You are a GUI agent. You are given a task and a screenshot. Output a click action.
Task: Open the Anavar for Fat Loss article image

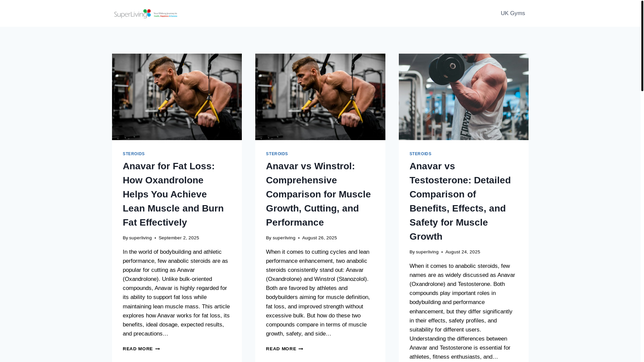(x=177, y=97)
